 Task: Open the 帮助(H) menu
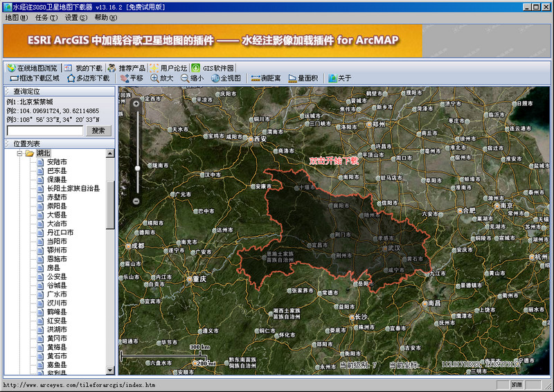(106, 17)
